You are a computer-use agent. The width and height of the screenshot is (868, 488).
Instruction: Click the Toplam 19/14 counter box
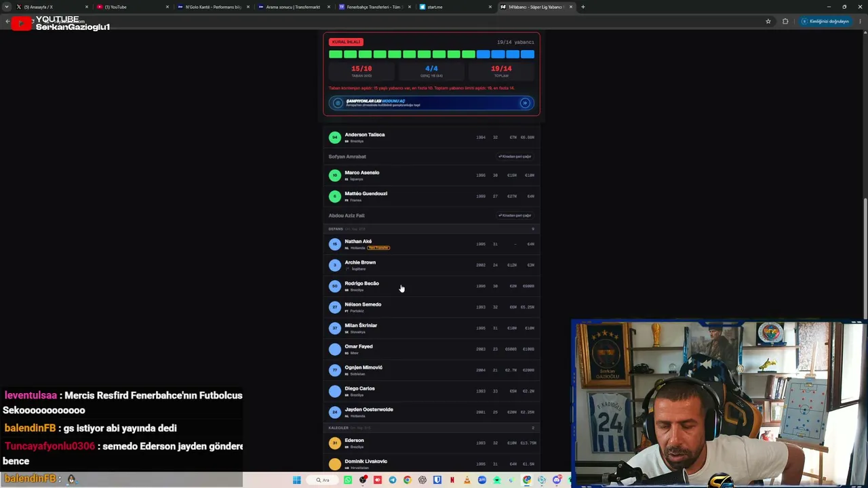(501, 71)
